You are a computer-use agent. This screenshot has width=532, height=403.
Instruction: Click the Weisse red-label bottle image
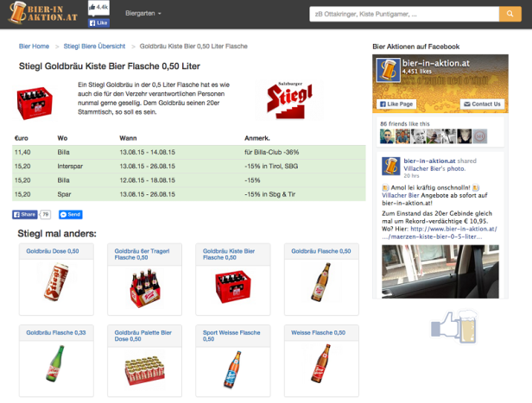(321, 363)
